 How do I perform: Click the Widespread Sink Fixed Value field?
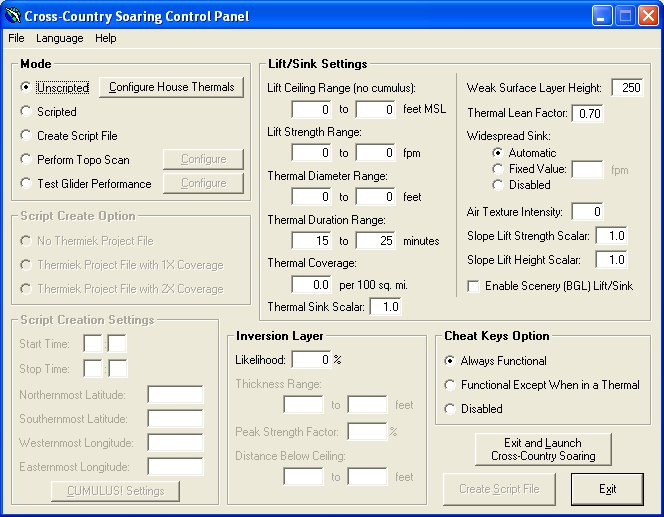588,169
